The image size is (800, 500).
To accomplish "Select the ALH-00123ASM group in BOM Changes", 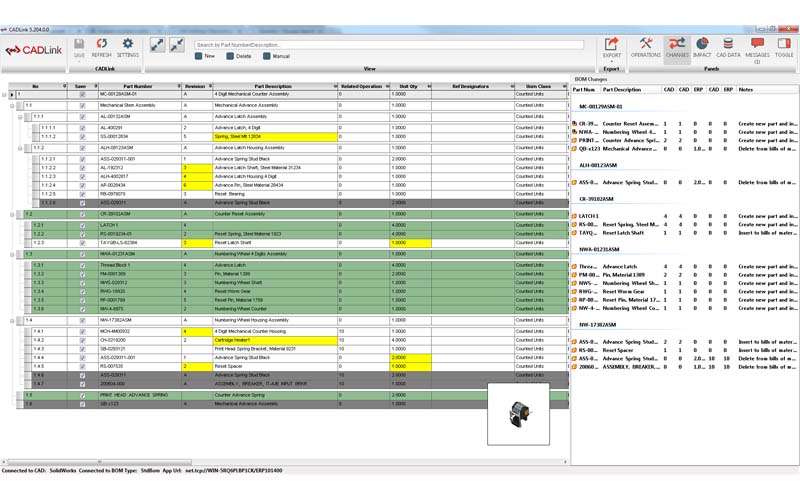I will [x=598, y=165].
